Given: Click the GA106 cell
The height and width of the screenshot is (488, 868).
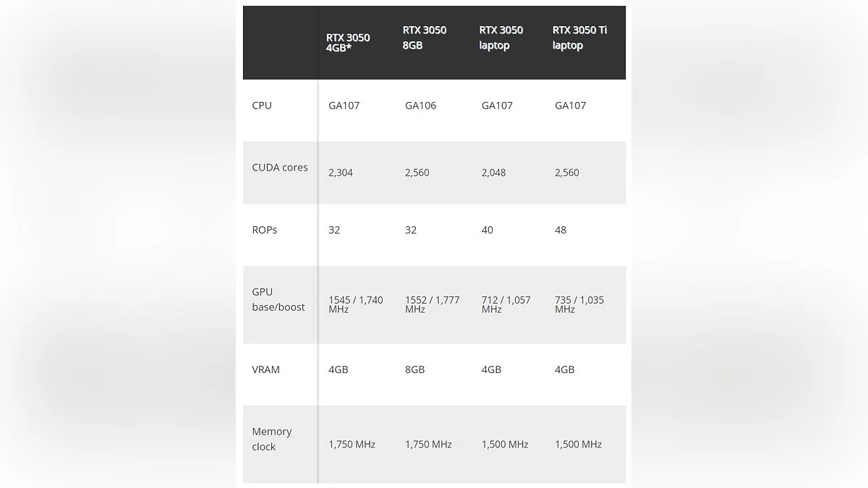Looking at the screenshot, I should tap(420, 106).
